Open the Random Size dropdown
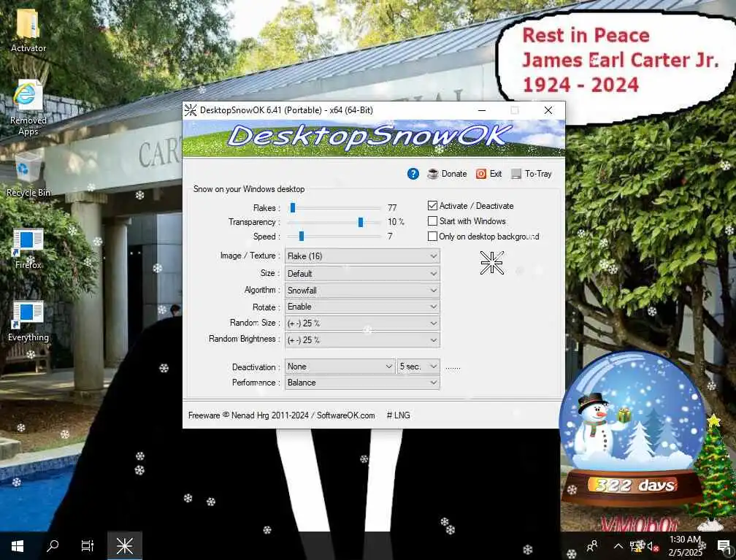Screen dimensions: 736x560 (x=362, y=323)
